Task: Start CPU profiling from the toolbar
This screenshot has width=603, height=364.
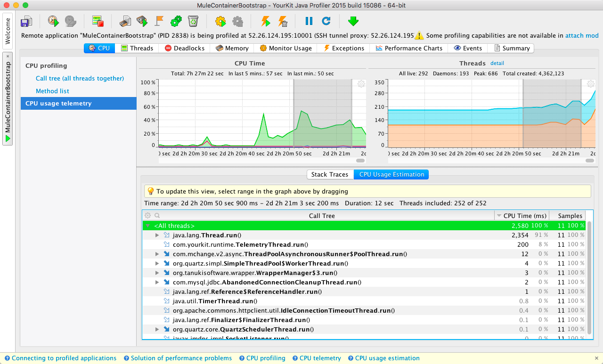Action: point(53,21)
